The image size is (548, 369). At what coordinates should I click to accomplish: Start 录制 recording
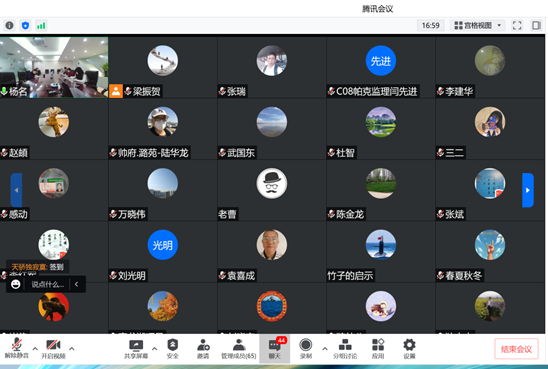click(x=306, y=348)
